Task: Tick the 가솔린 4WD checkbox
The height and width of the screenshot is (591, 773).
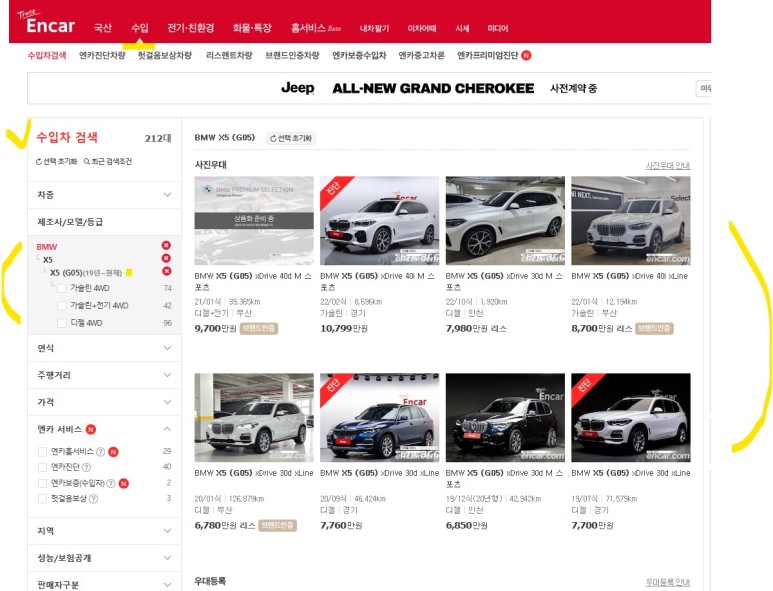Action: (x=62, y=288)
